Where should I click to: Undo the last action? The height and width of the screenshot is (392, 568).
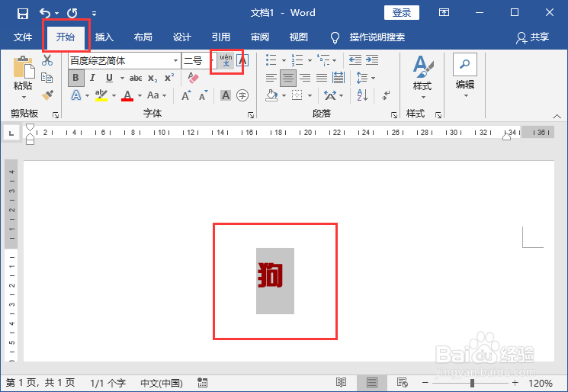pyautogui.click(x=45, y=14)
